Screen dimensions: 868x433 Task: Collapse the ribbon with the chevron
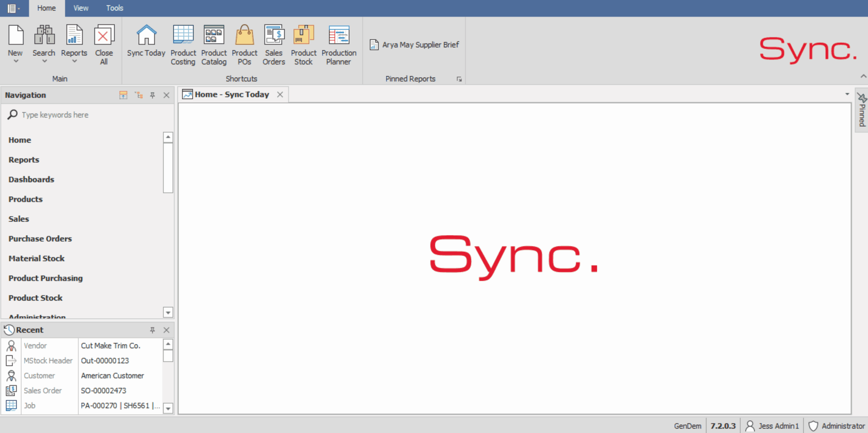(x=863, y=76)
